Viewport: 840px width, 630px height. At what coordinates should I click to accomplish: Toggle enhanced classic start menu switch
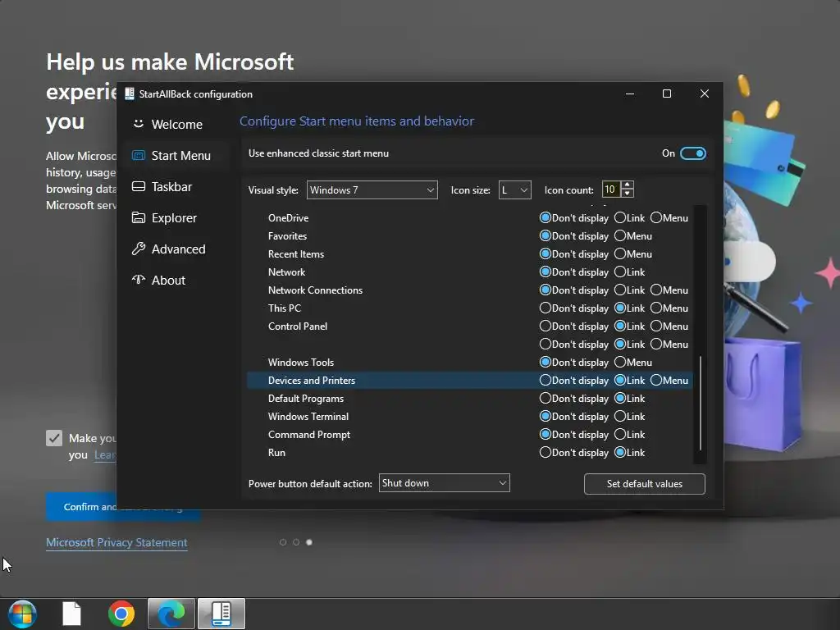tap(692, 153)
